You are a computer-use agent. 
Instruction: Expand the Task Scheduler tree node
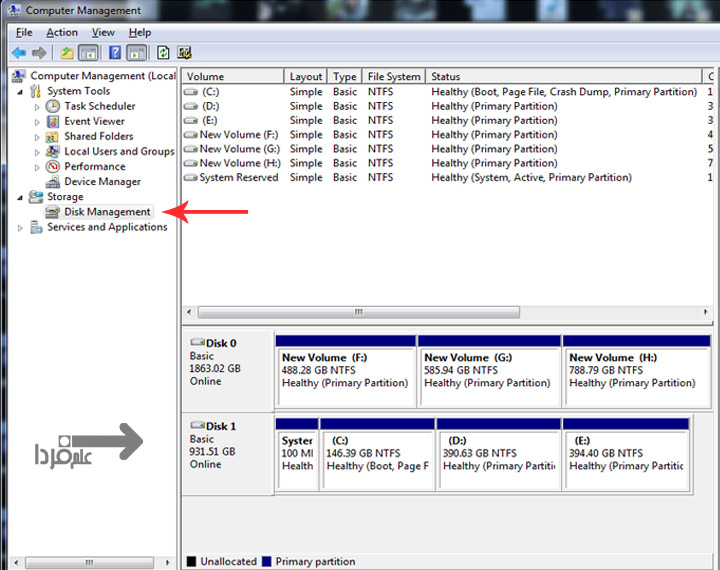[x=38, y=106]
